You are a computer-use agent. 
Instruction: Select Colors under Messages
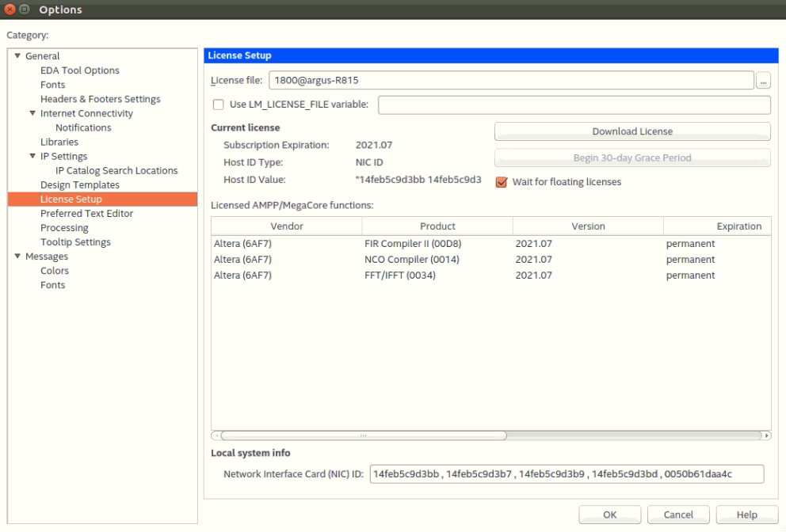click(x=55, y=271)
